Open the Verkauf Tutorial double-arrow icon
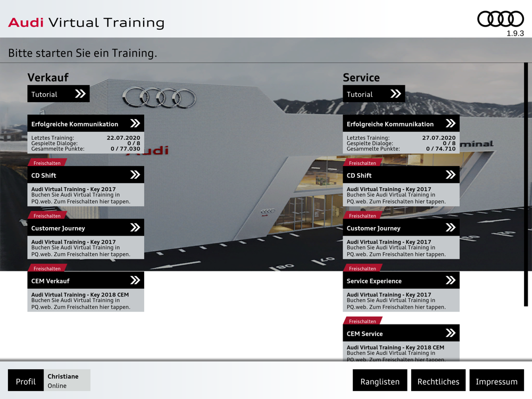The width and height of the screenshot is (532, 399). pyautogui.click(x=80, y=94)
